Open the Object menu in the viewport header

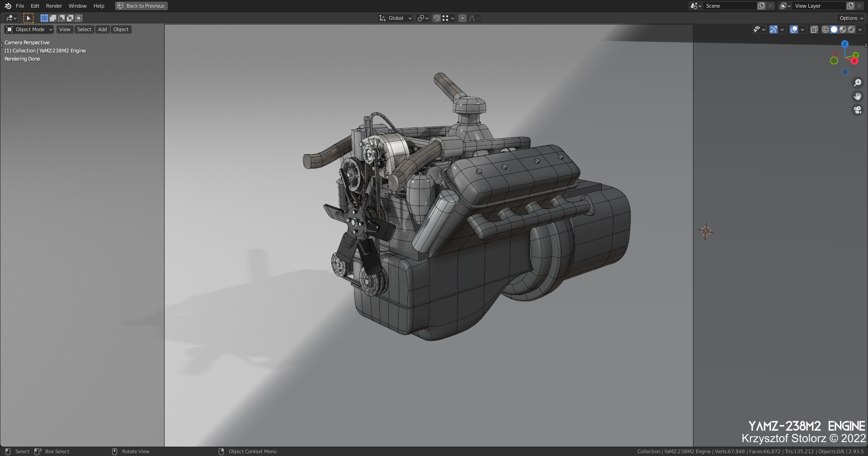point(121,29)
